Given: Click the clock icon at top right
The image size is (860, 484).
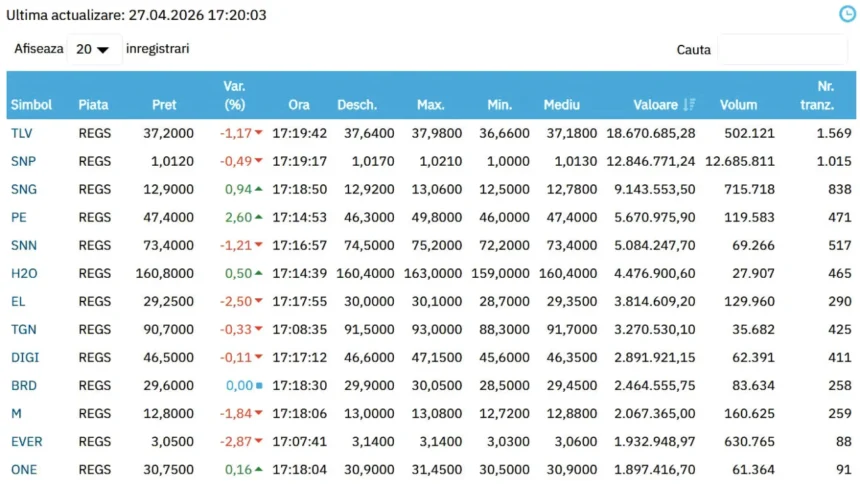Looking at the screenshot, I should click(846, 14).
